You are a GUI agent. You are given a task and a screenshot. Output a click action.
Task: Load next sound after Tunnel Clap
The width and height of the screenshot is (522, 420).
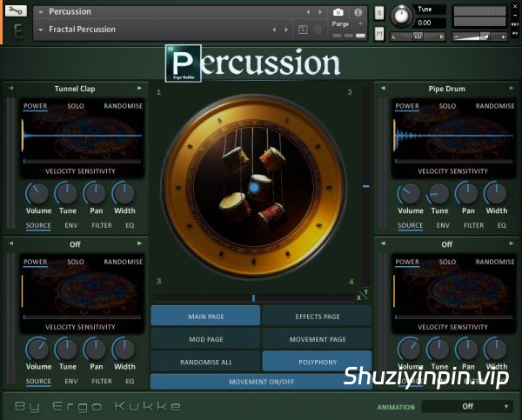coord(139,88)
